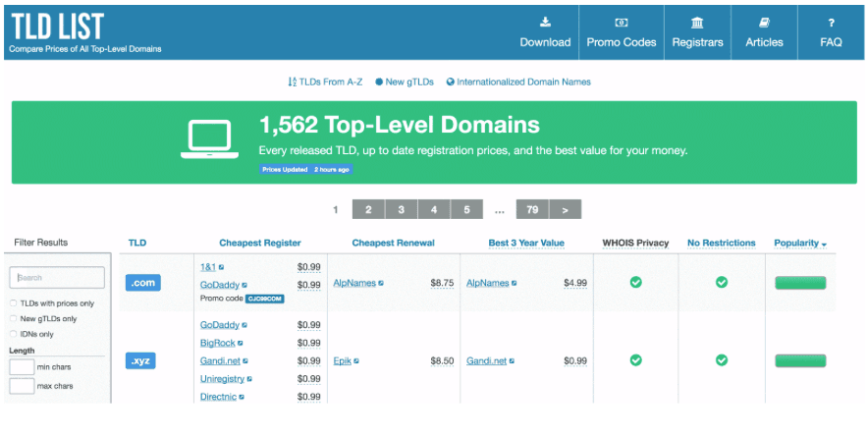Toggle the IDNs only checkbox
Viewport: 868px width, 437px height.
[x=13, y=334]
